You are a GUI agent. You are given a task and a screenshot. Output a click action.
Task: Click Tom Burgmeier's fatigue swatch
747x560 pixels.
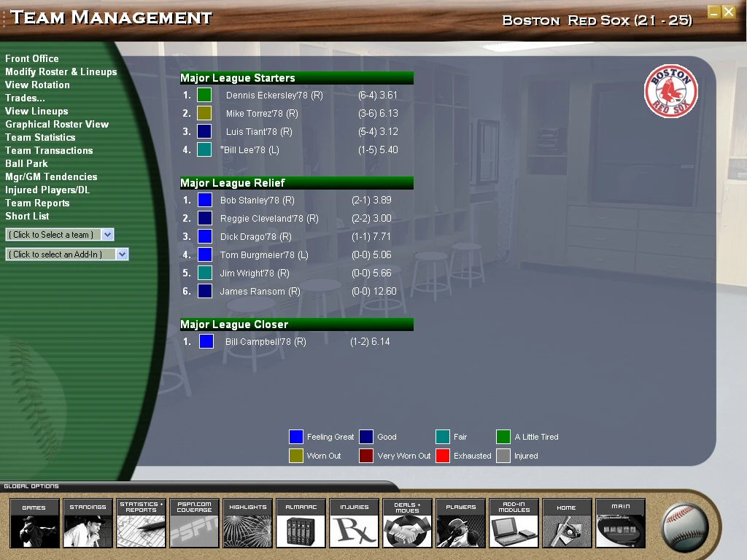click(205, 254)
